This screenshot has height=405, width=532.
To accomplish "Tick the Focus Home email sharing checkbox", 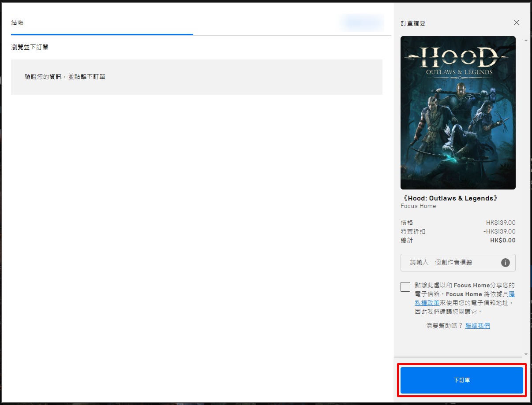I will coord(405,287).
